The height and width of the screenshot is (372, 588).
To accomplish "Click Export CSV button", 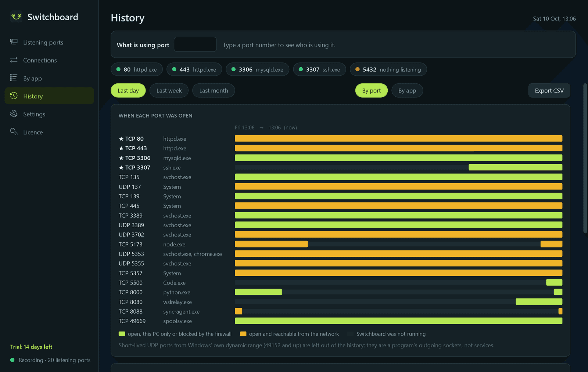I will [x=549, y=91].
